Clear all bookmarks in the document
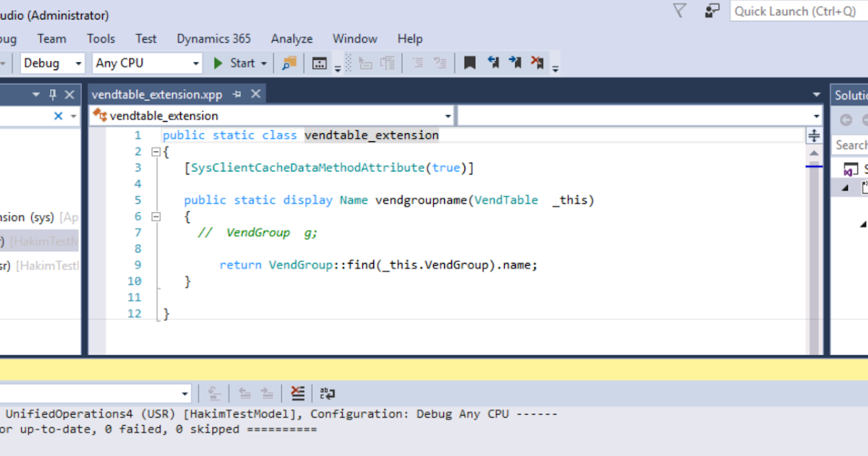The width and height of the screenshot is (868, 456). click(537, 63)
